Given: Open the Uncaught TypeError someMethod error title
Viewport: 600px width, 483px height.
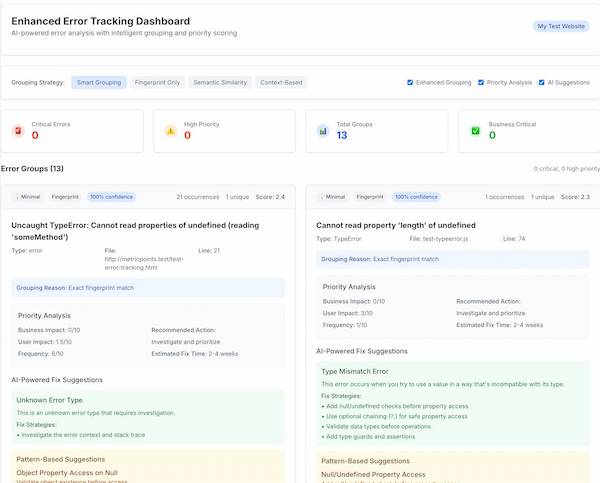Looking at the screenshot, I should [135, 231].
